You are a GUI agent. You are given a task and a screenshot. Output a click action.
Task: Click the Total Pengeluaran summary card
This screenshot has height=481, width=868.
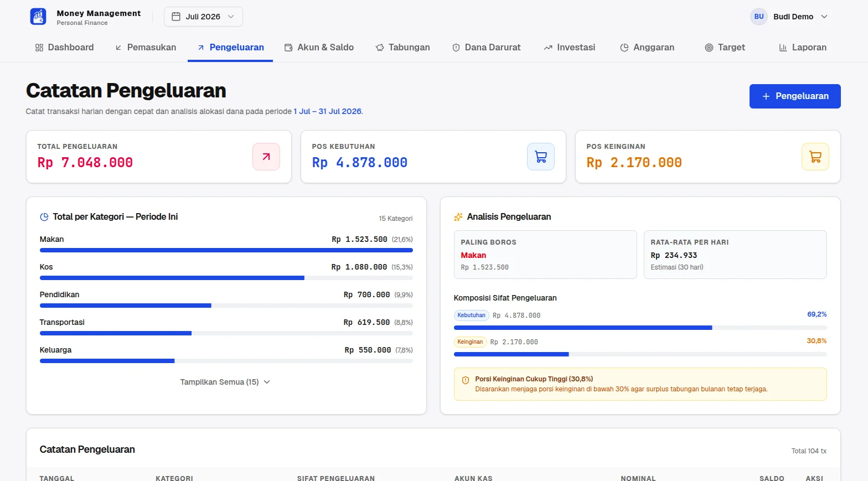(159, 157)
